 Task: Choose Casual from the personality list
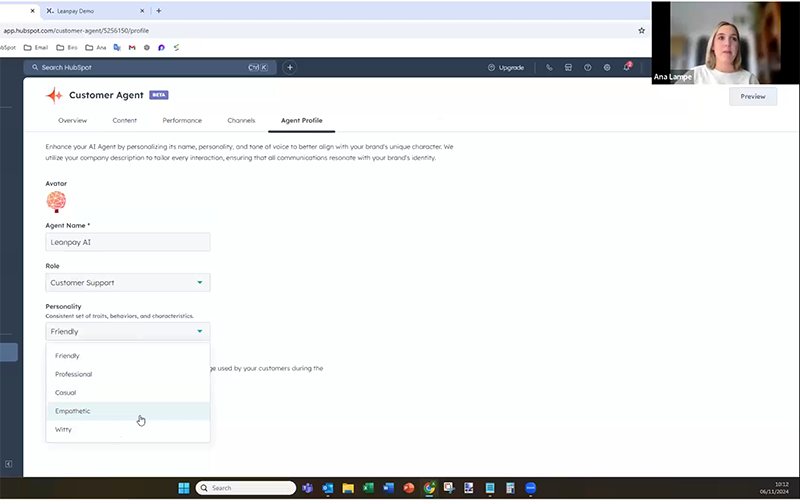point(128,392)
